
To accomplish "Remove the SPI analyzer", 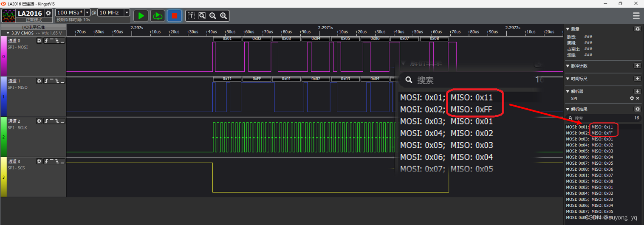I will click(638, 98).
